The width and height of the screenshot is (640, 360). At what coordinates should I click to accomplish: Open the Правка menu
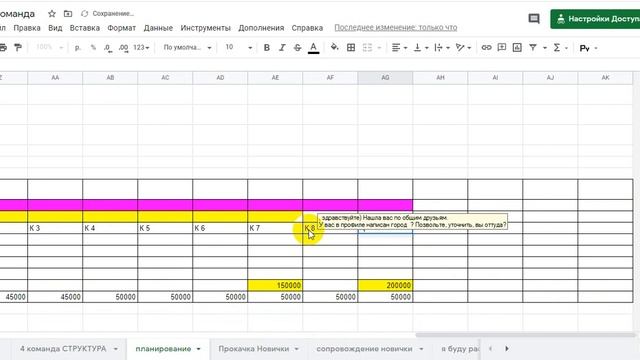tap(27, 28)
